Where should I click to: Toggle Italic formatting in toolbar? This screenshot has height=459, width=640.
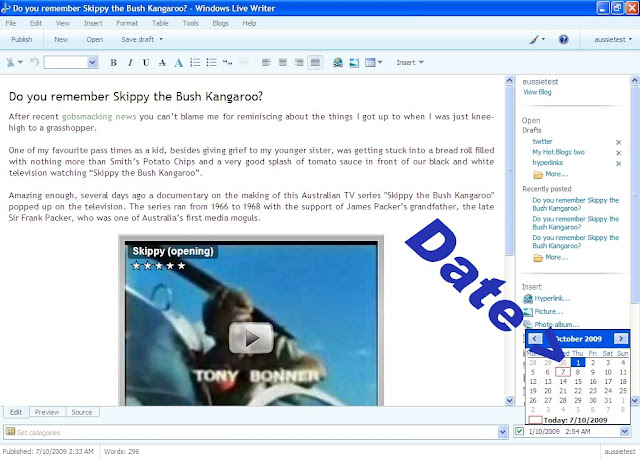pyautogui.click(x=130, y=62)
